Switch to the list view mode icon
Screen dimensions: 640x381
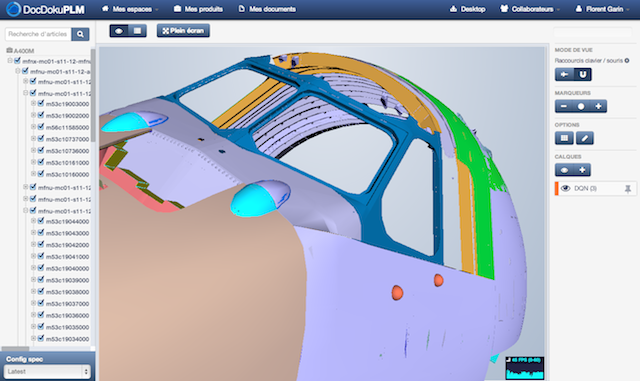pos(138,31)
